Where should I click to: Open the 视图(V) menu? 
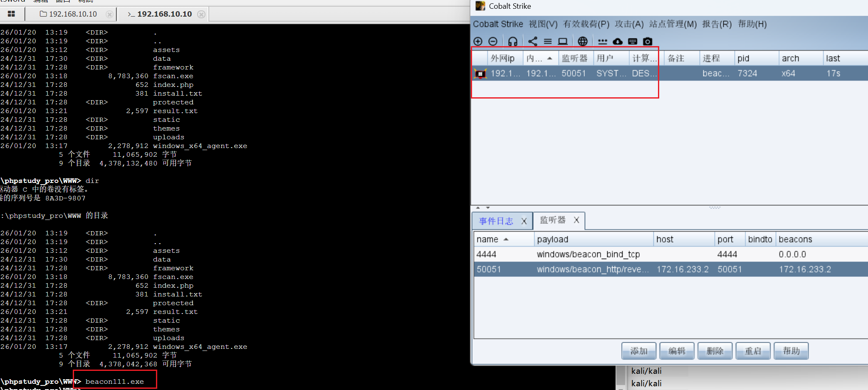coord(543,24)
